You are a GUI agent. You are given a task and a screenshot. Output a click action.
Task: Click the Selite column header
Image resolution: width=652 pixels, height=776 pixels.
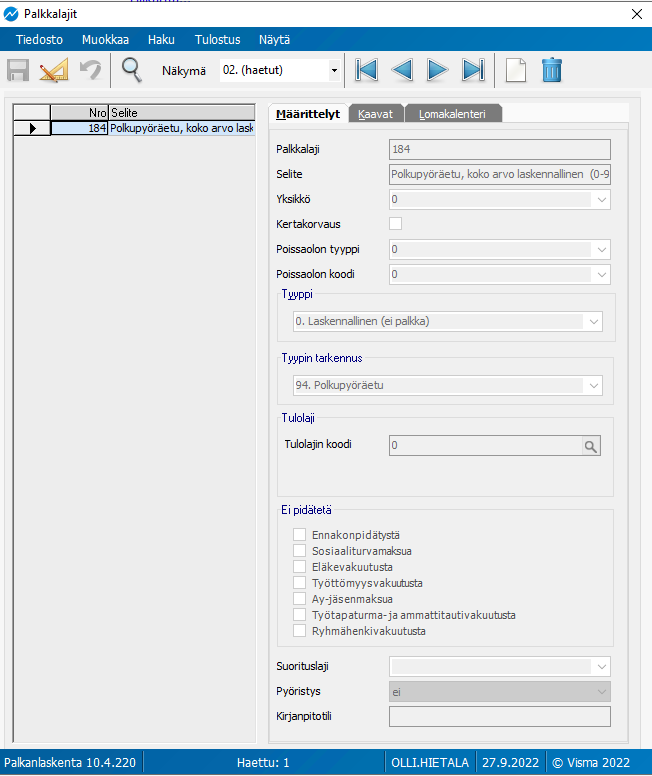click(x=182, y=112)
